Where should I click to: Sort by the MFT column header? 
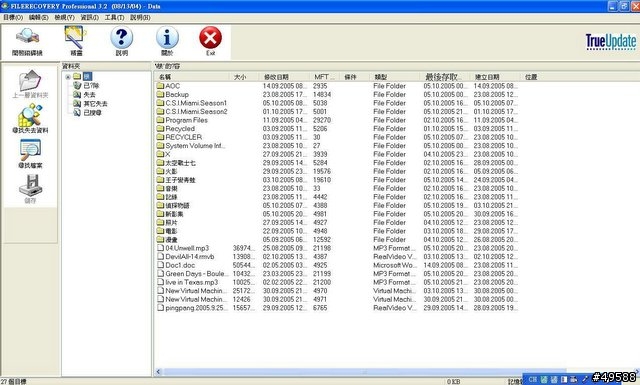point(325,77)
